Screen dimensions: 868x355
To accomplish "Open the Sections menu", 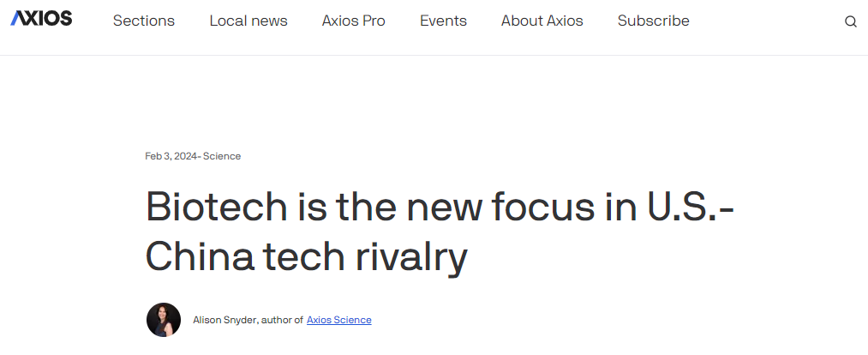I will (x=144, y=21).
